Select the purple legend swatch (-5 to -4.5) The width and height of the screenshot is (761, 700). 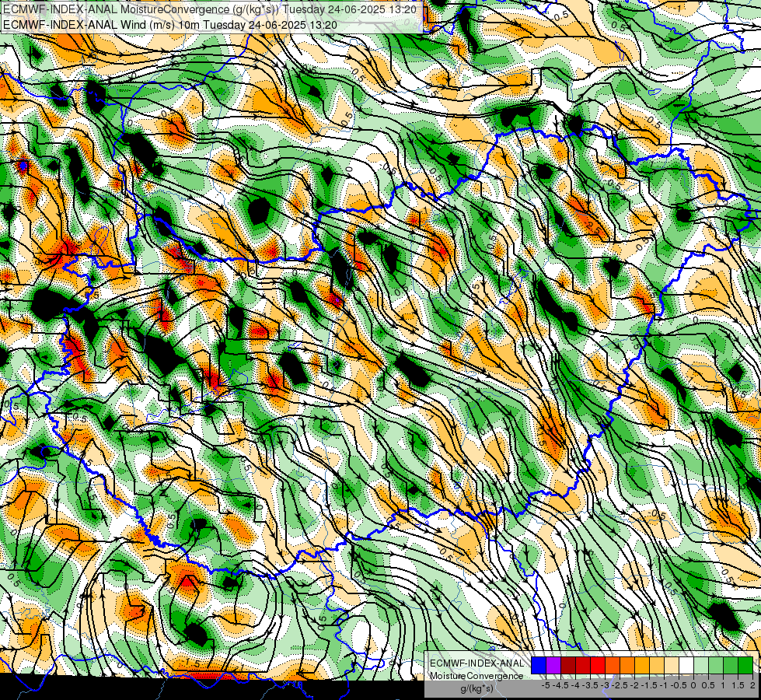tap(553, 665)
